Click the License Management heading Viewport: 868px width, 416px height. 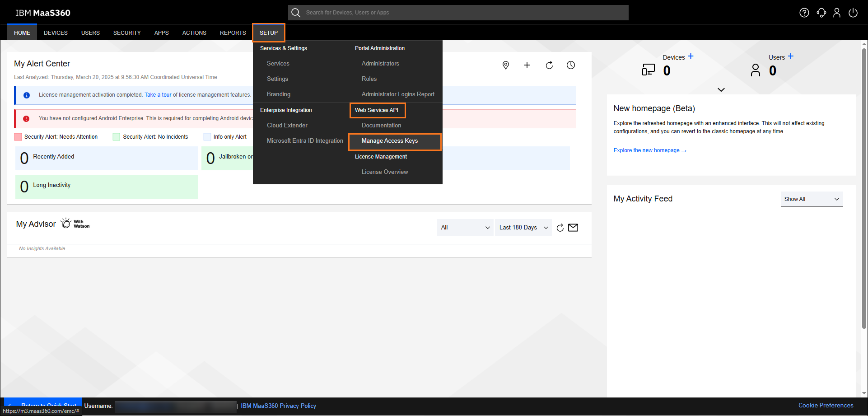[381, 157]
